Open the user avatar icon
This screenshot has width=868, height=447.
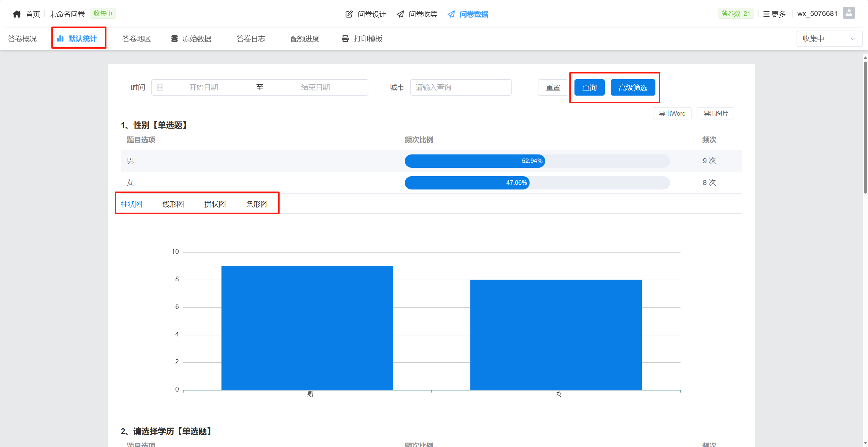click(849, 13)
